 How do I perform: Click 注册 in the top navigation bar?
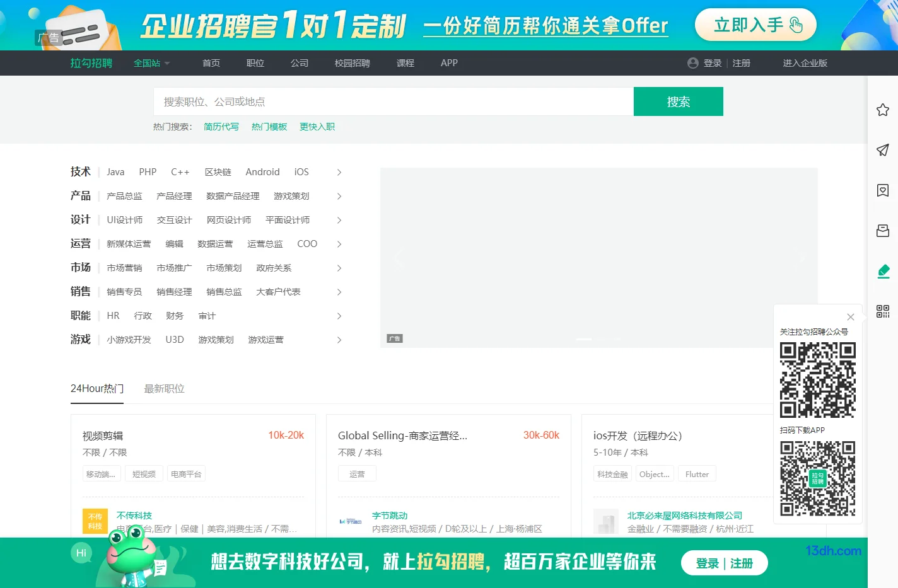click(741, 63)
